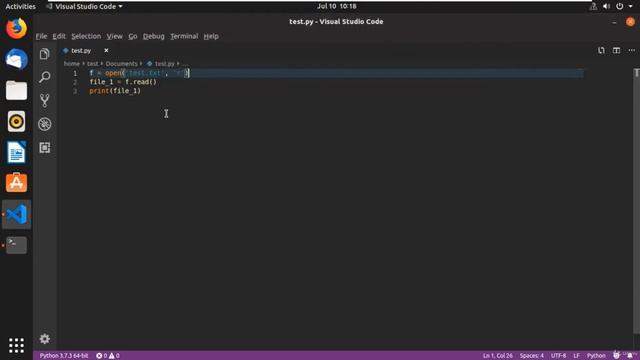Click 'test' folder breadcrumb segment
640x360 pixels.
click(93, 64)
